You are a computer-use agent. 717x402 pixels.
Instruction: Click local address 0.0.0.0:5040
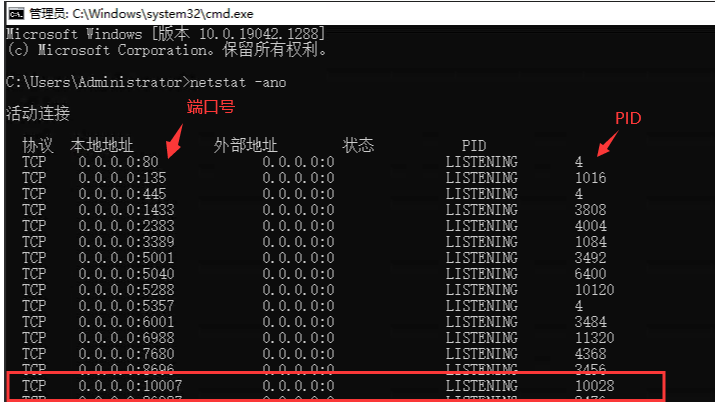[x=126, y=274]
